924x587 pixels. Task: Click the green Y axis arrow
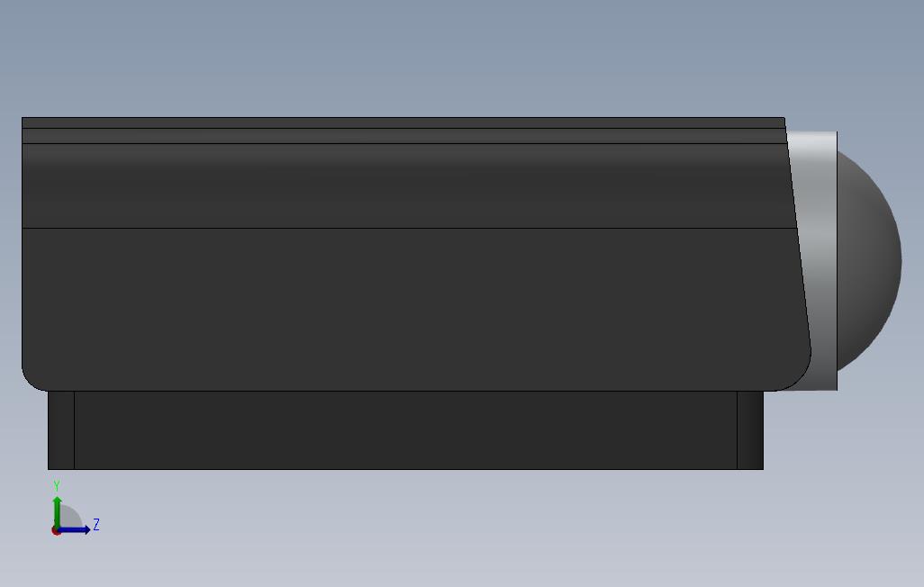[x=57, y=511]
